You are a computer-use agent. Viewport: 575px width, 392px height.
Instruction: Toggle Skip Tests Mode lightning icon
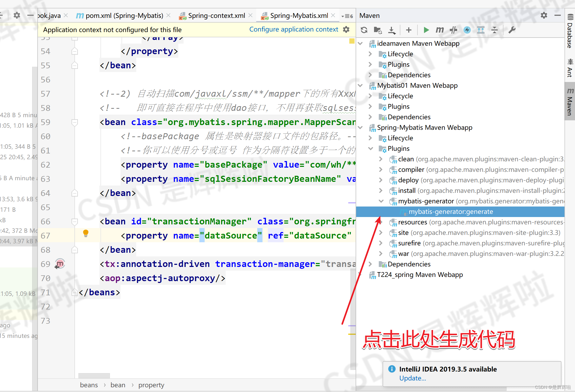pos(467,30)
